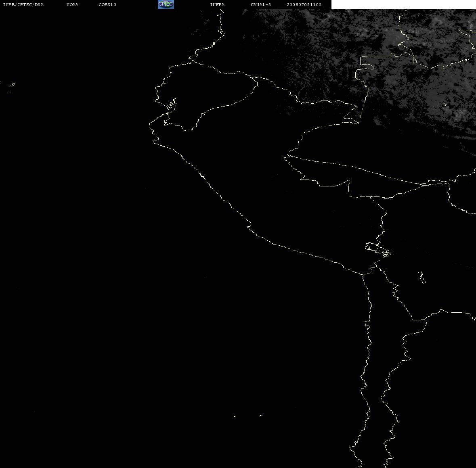This screenshot has height=468, width=476.
Task: Click the INPE/CPTEC/DSA header label
Action: pos(23,4)
